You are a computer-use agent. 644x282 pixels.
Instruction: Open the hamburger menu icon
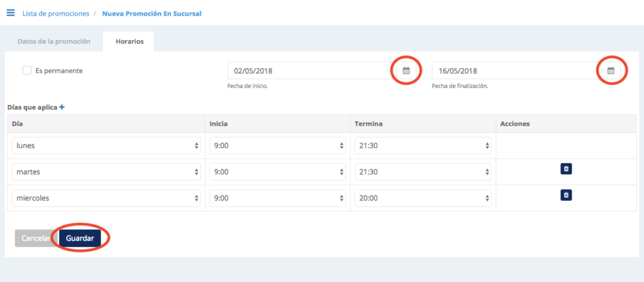click(11, 13)
